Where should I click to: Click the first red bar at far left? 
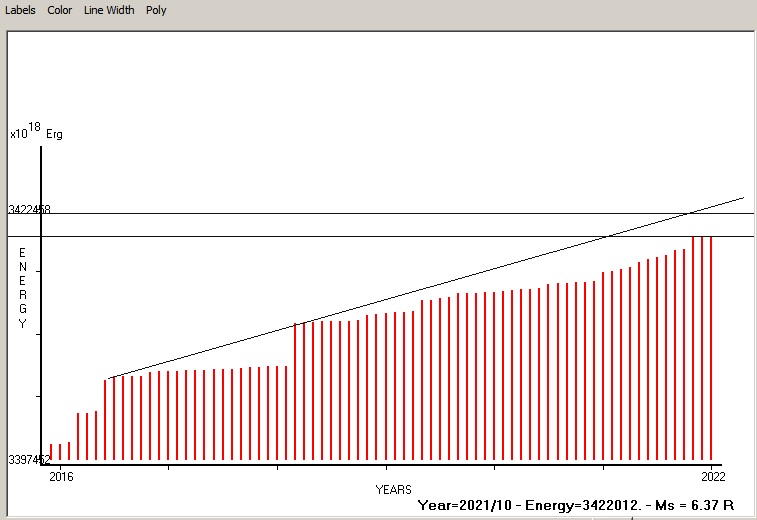coord(51,452)
